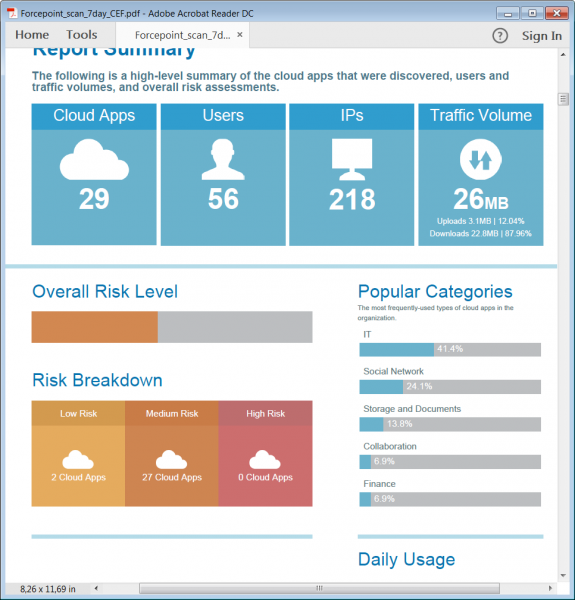Click the Medium Risk header
The width and height of the screenshot is (575, 600).
pyautogui.click(x=172, y=413)
